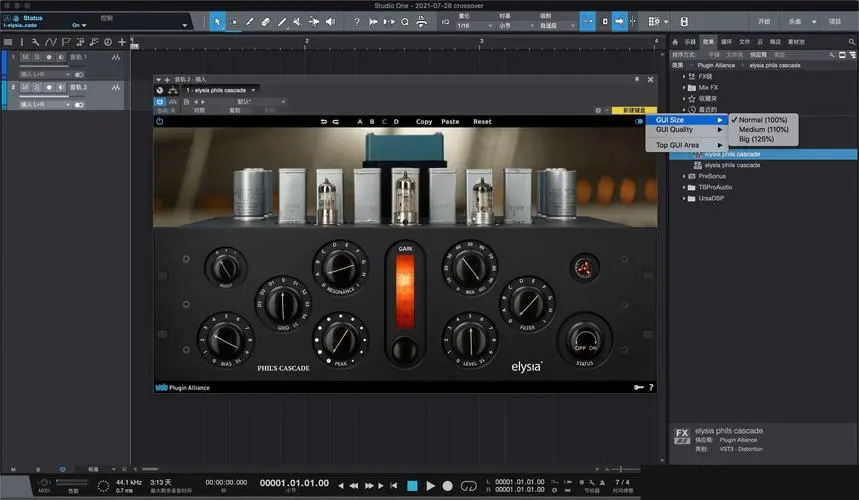Open the GUI Quality submenu
Image resolution: width=859 pixels, height=500 pixels.
(687, 130)
